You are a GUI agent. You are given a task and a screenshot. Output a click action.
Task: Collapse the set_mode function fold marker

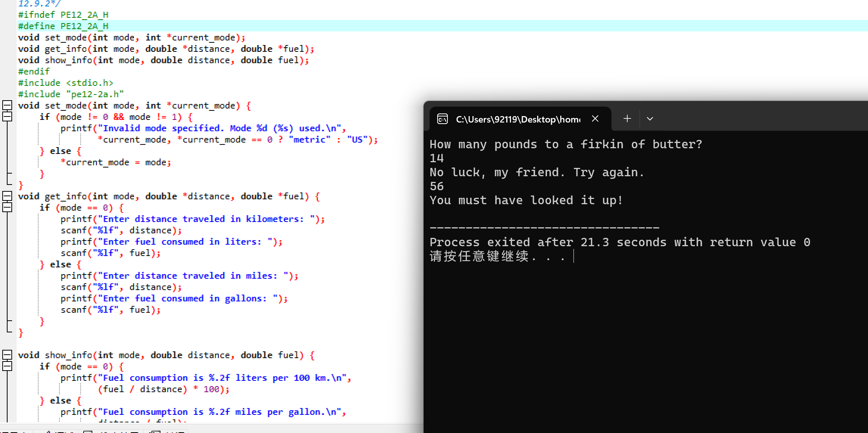click(x=7, y=106)
